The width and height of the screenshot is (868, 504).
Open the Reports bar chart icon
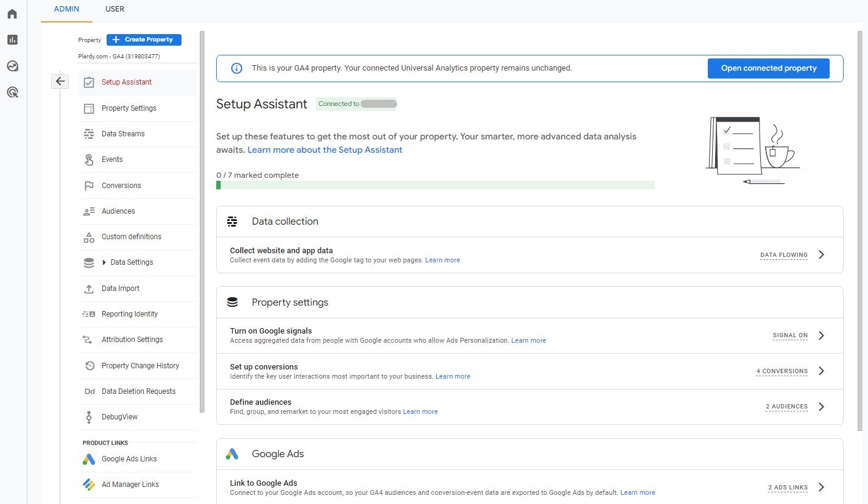tap(12, 40)
